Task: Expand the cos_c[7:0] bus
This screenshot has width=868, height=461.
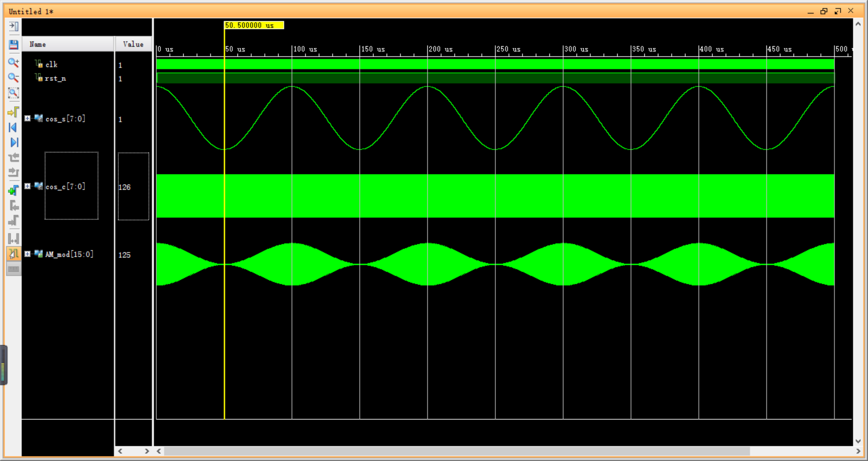Action: tap(28, 186)
